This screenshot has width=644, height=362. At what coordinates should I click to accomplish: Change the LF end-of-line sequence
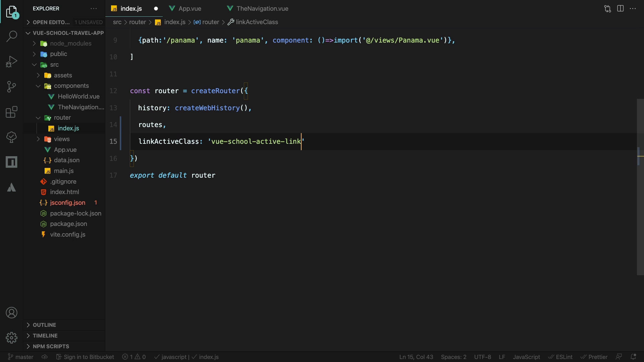502,357
